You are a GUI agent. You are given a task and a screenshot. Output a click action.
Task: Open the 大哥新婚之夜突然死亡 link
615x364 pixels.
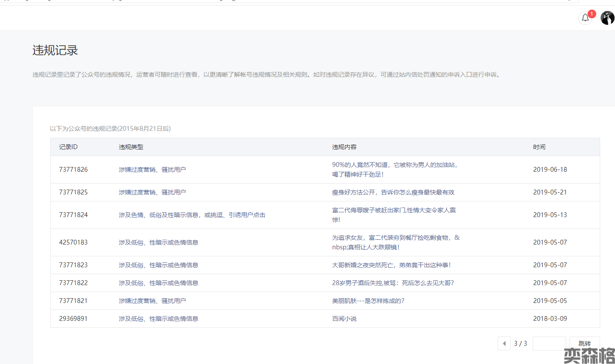click(x=391, y=265)
